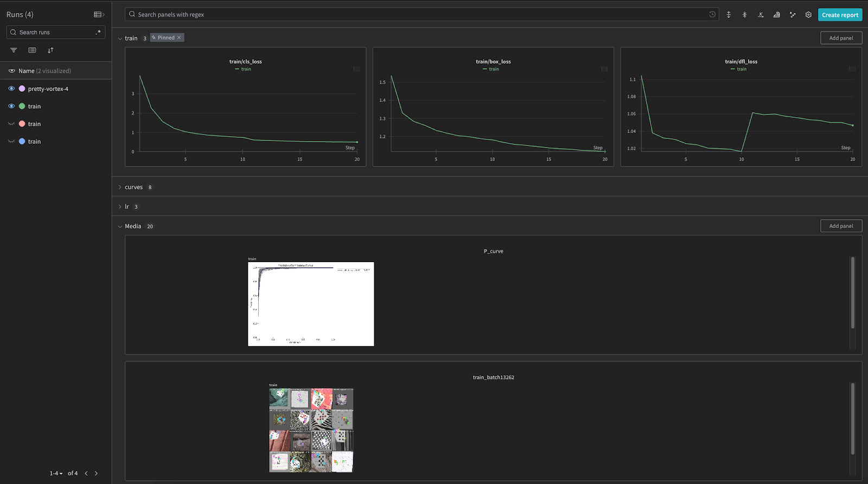The height and width of the screenshot is (484, 868).
Task: Show the pink train run
Action: coord(11,124)
